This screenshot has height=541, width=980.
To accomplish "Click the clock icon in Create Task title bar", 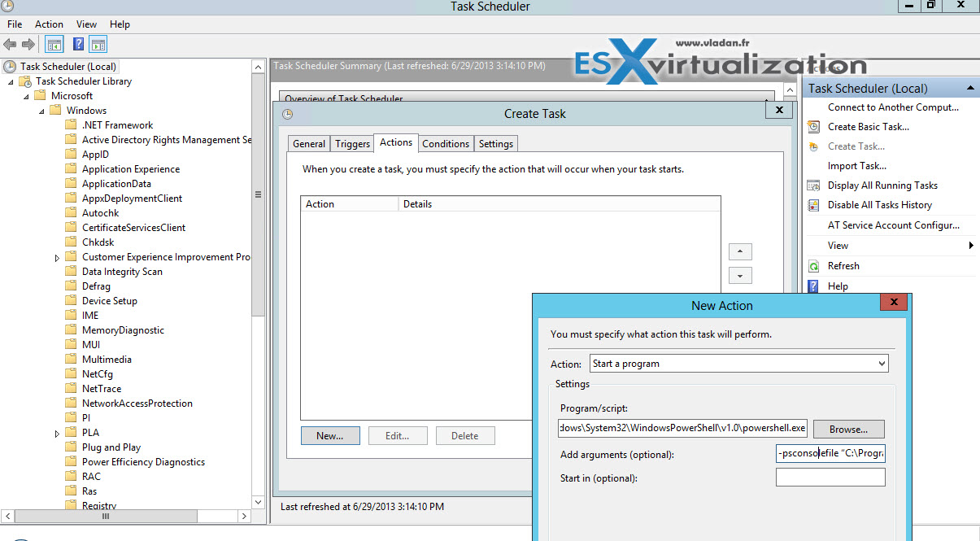I will coord(287,114).
